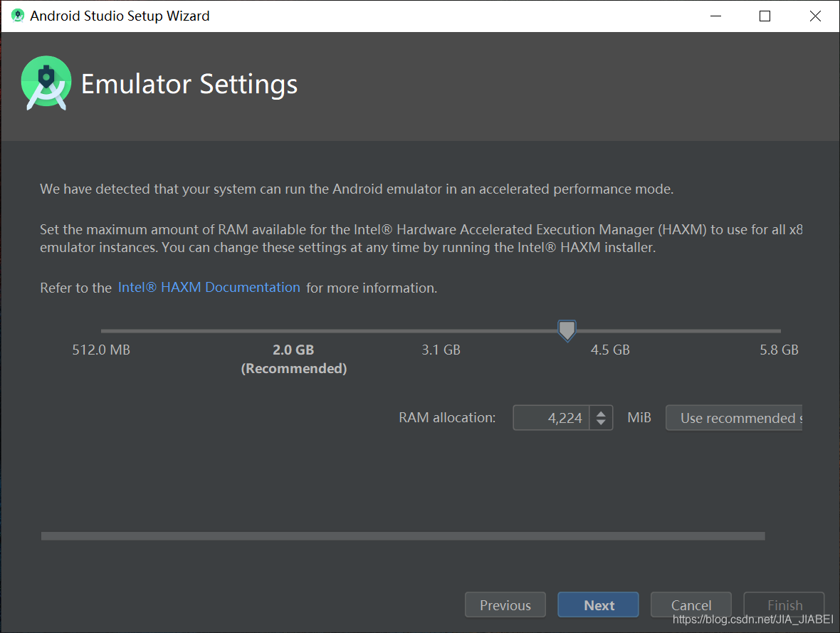The image size is (840, 633).
Task: Go back with the Previous button
Action: 505,605
